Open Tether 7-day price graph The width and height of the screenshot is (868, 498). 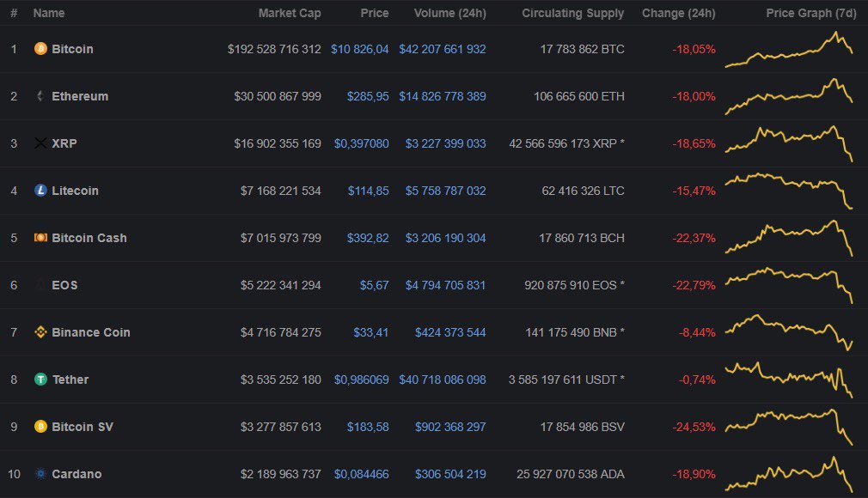[789, 380]
